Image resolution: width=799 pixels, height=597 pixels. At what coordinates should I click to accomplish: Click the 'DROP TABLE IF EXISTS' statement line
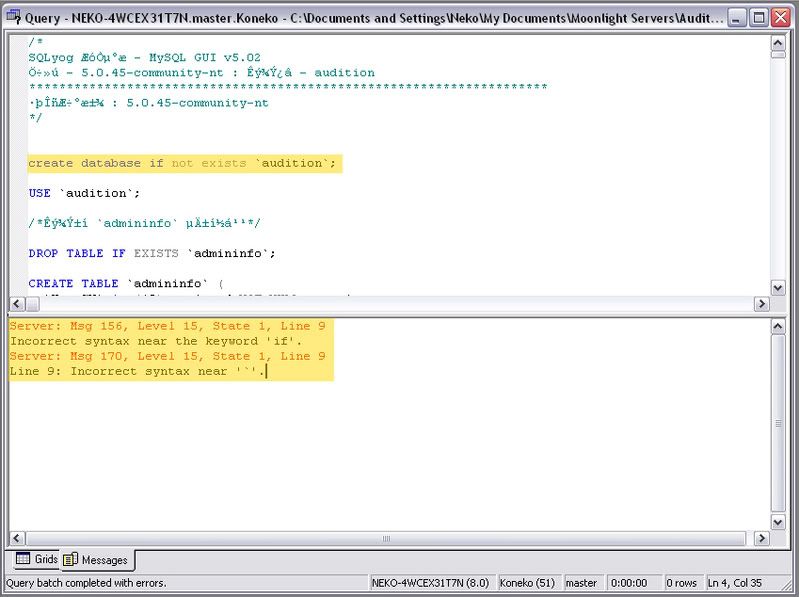pyautogui.click(x=151, y=253)
